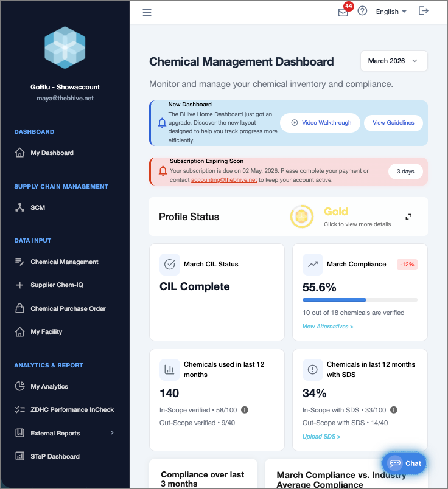Click the plus icon beside Supplier Chem-IQ

tap(19, 285)
